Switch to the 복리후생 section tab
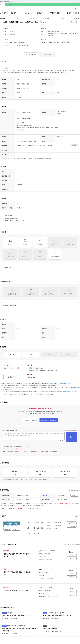 coord(47,18)
